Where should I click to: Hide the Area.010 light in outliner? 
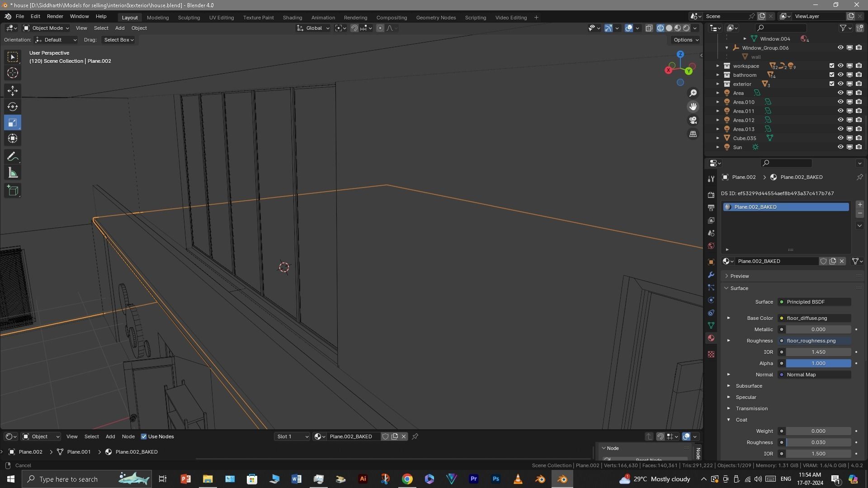[x=840, y=102]
